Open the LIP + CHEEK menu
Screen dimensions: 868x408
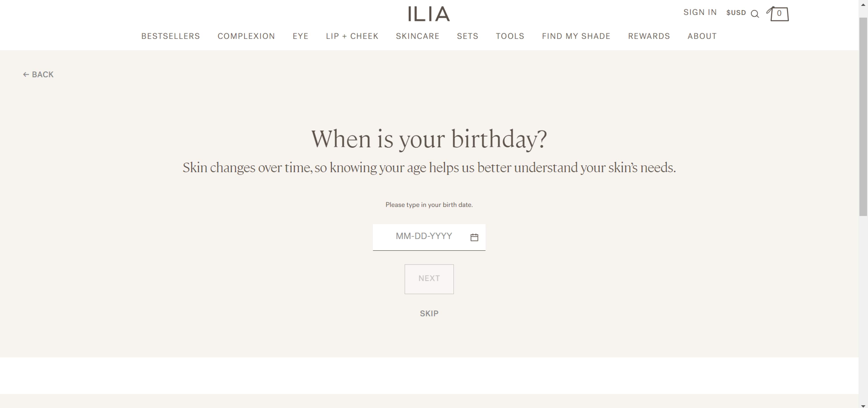point(352,36)
